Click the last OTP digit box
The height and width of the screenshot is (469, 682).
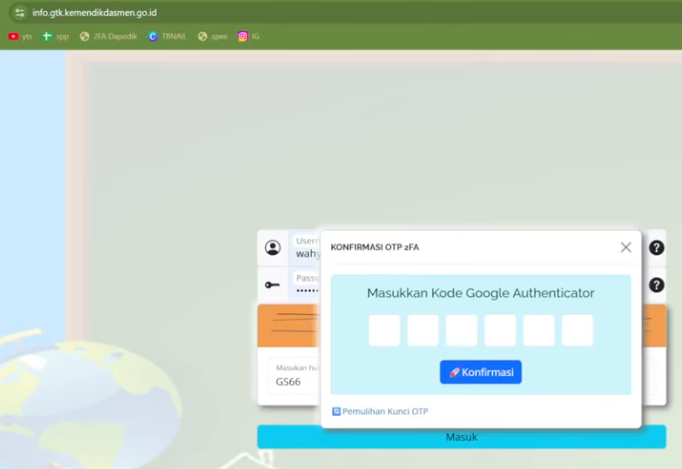(577, 331)
